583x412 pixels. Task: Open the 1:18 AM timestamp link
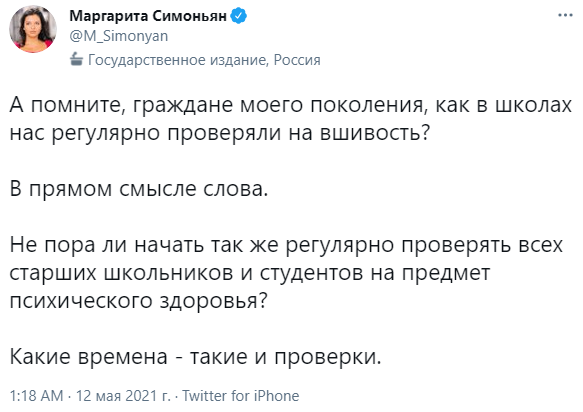(36, 396)
